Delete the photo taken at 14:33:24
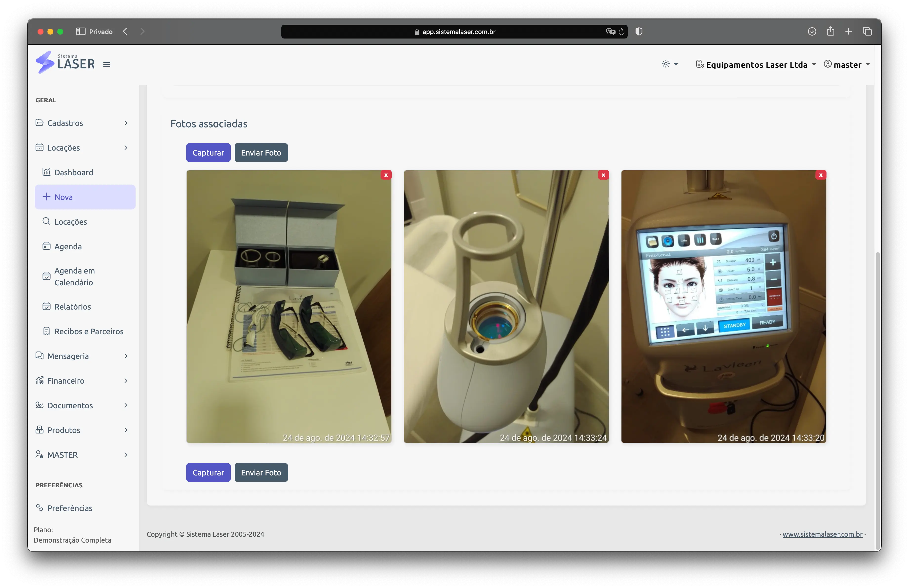 tap(603, 175)
